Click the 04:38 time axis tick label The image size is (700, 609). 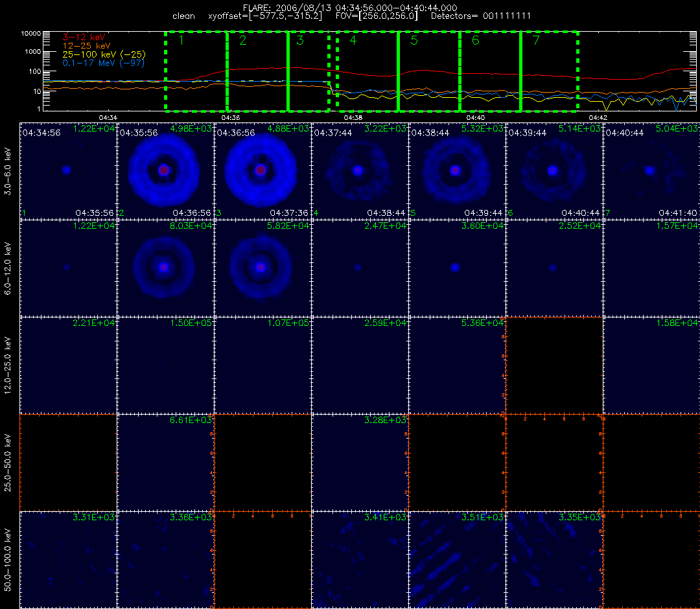pyautogui.click(x=353, y=117)
